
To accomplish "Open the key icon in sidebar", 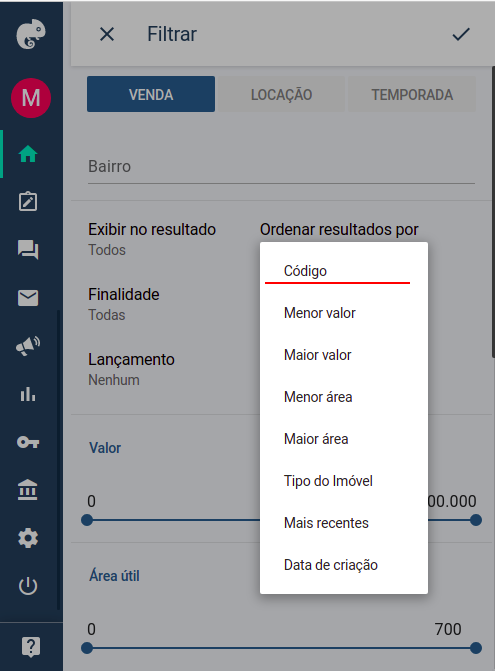I will click(x=28, y=442).
